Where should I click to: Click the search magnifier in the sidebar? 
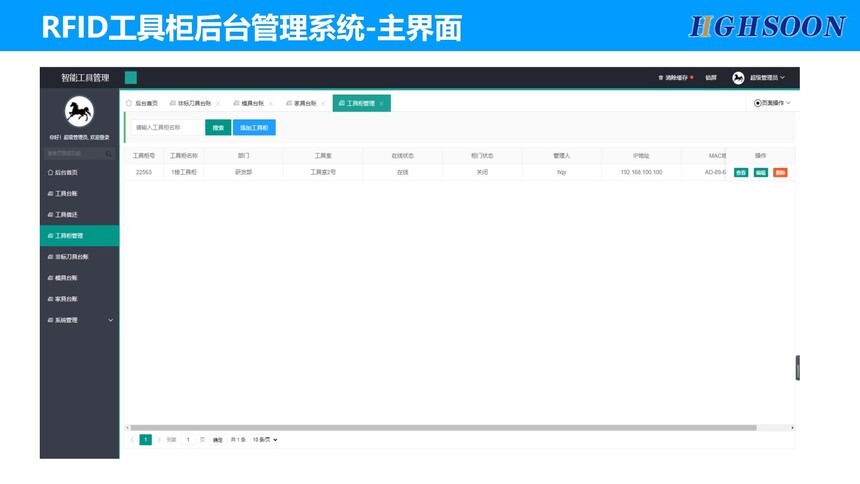tap(109, 154)
